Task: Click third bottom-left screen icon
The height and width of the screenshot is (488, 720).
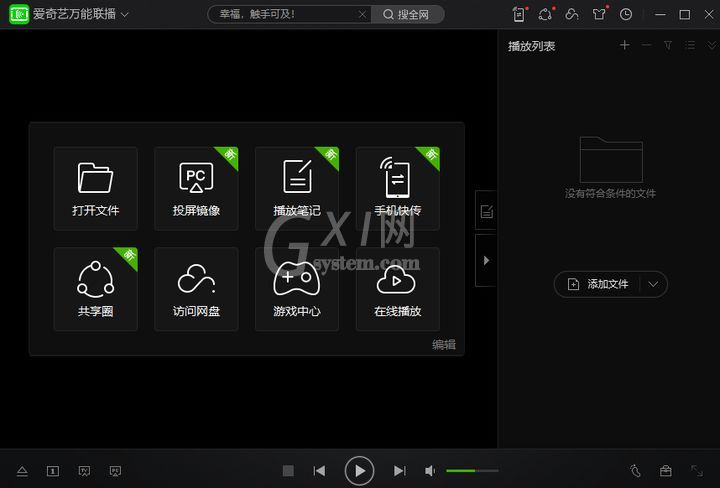Action: click(x=84, y=471)
